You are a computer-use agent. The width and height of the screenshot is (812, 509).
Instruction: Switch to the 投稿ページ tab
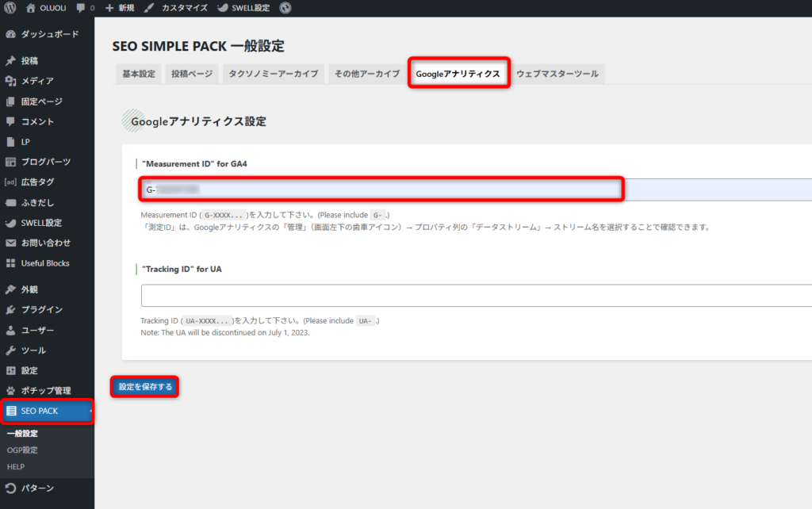click(192, 74)
